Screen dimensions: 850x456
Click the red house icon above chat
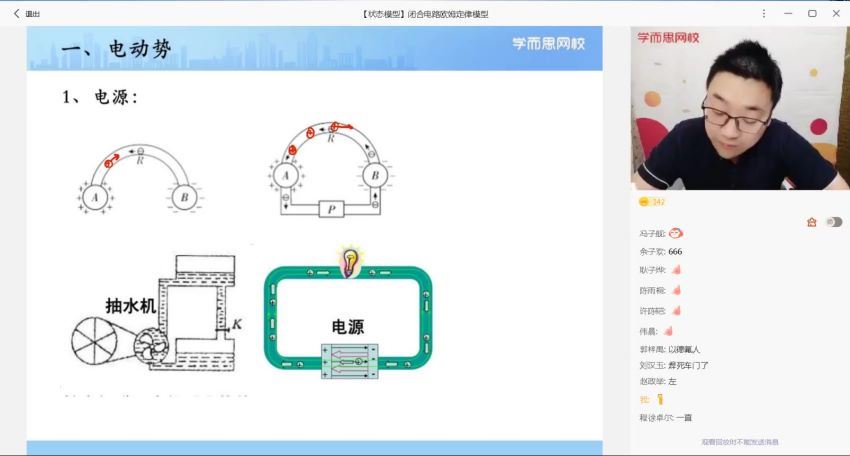coord(812,222)
